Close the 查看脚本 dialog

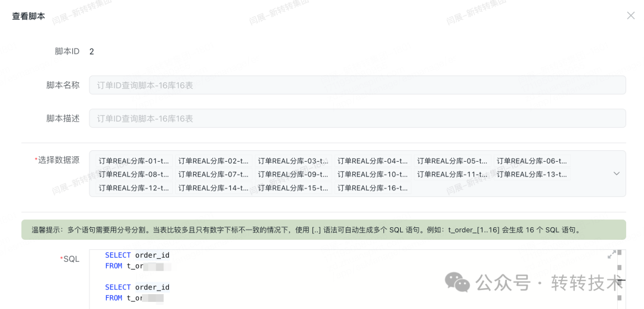point(630,16)
